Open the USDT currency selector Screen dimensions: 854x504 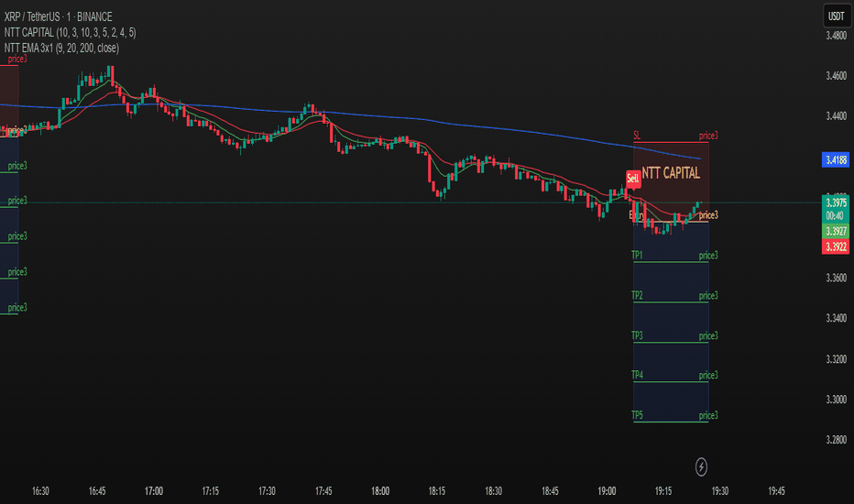tap(837, 16)
